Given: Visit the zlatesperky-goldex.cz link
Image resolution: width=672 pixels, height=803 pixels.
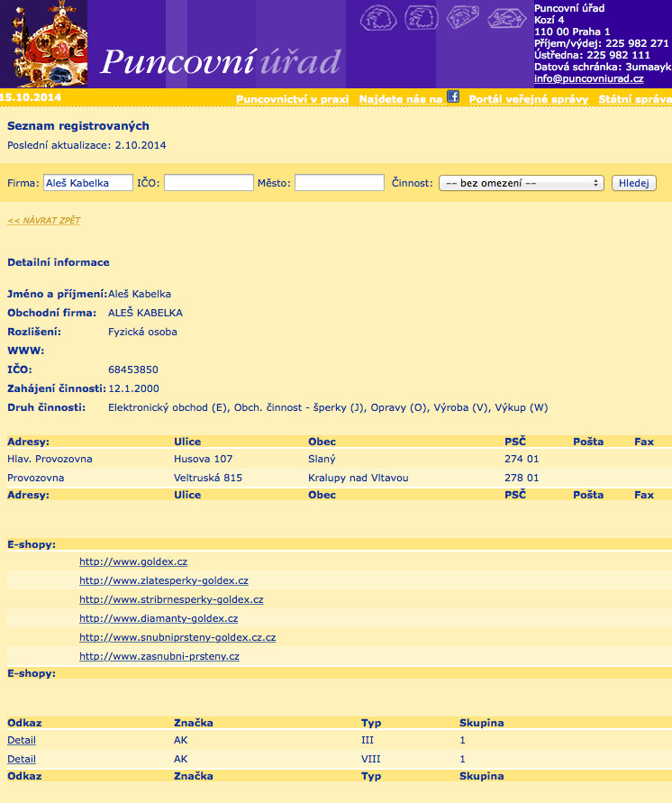Looking at the screenshot, I should pyautogui.click(x=163, y=580).
